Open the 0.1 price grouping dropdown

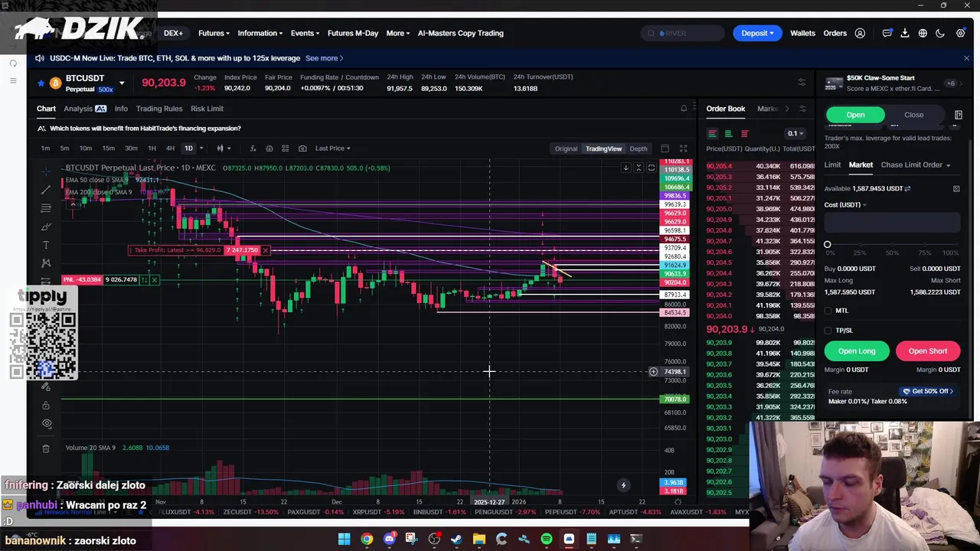(795, 134)
